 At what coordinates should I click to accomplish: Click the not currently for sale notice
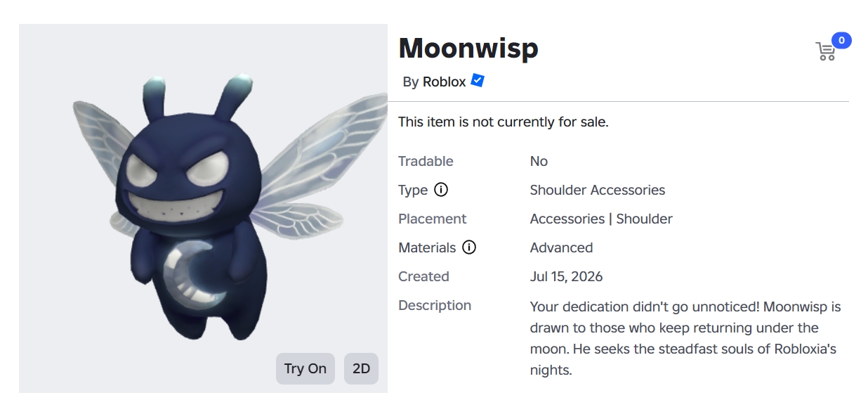click(x=504, y=122)
